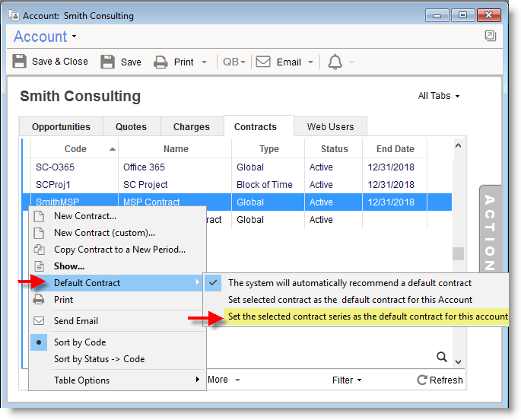
Task: Click the table vertical scrollbar thumb
Action: [x=457, y=254]
